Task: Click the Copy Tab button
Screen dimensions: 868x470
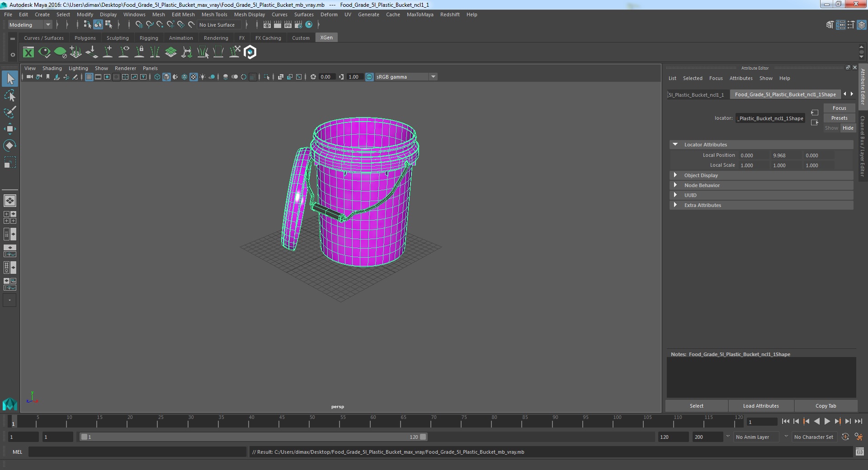Action: (x=826, y=406)
